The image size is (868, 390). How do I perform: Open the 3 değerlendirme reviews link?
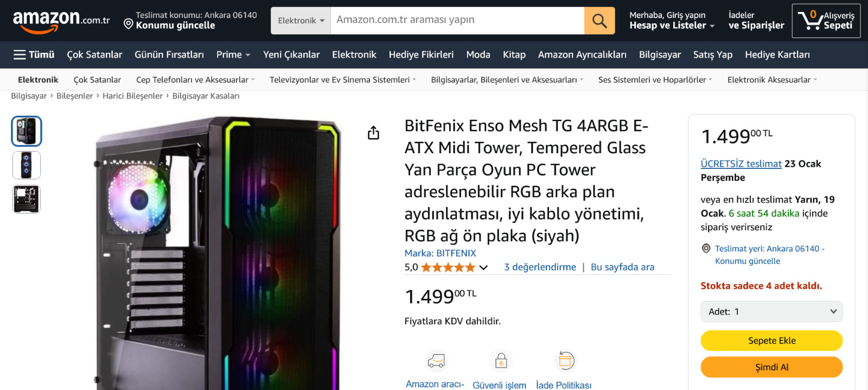coord(540,267)
